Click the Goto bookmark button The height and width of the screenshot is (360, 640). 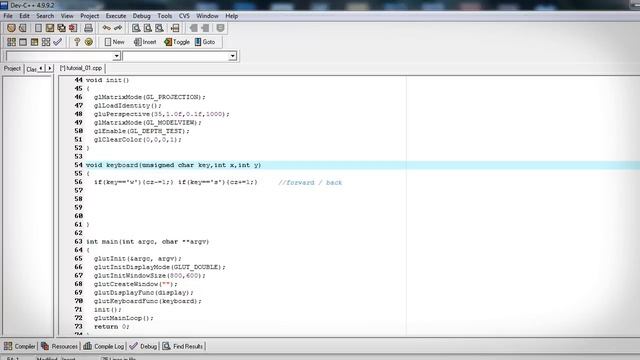pos(205,42)
